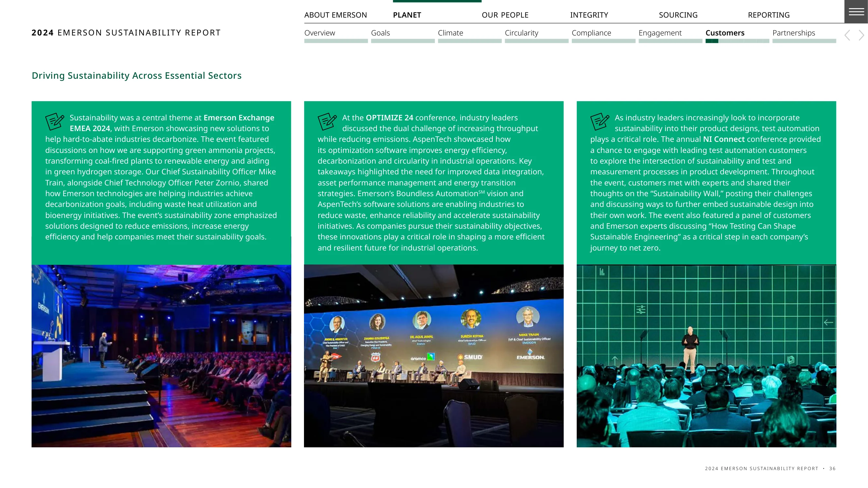Image resolution: width=868 pixels, height=488 pixels.
Task: Click the Customers progress bar indicator
Action: click(737, 41)
